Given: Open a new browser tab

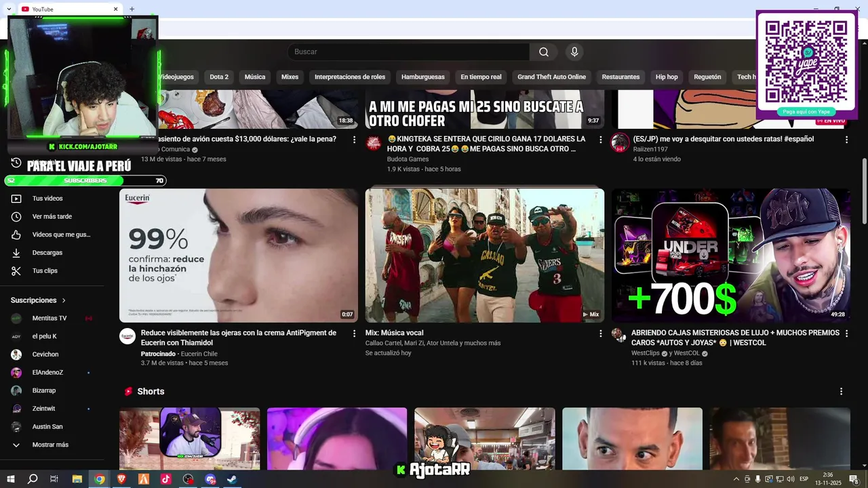Looking at the screenshot, I should pos(132,9).
